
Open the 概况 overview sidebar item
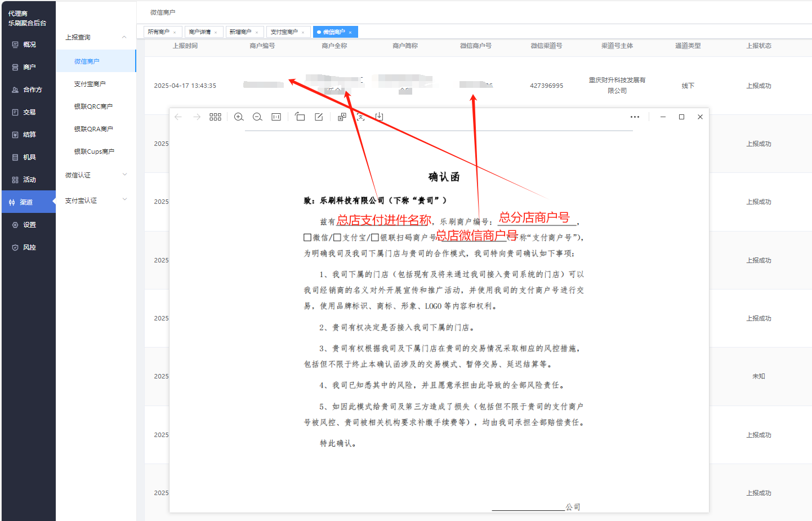(x=29, y=44)
